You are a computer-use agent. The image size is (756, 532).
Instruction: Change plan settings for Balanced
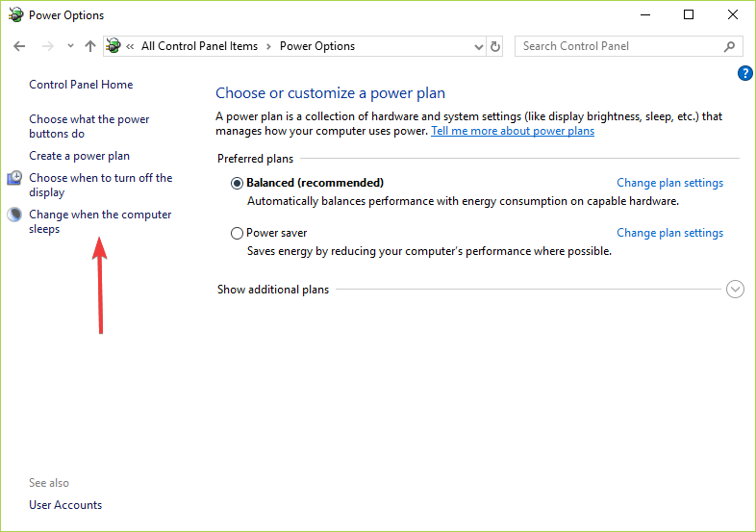(x=669, y=183)
